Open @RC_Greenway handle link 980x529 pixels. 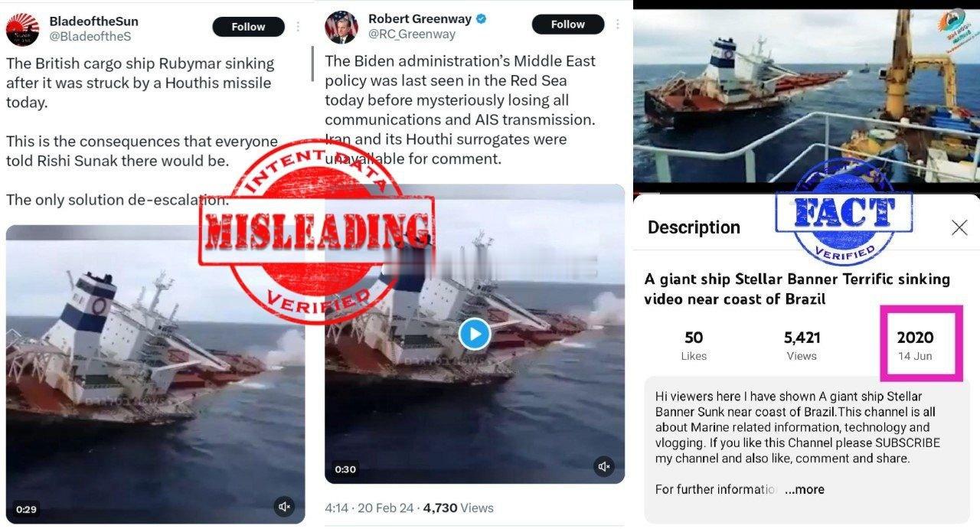coord(412,34)
